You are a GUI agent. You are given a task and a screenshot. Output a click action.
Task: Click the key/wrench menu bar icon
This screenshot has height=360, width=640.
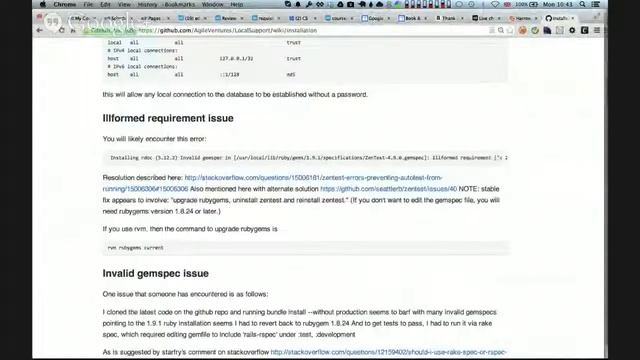309,4
